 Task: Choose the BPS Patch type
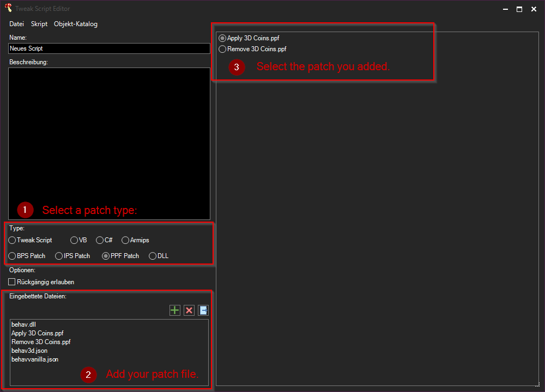click(13, 256)
